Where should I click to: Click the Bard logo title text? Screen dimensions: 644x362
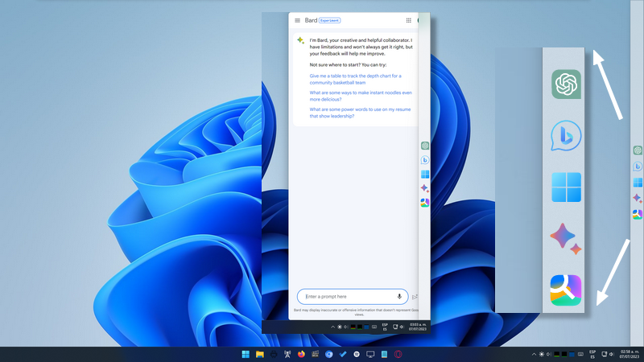point(311,21)
